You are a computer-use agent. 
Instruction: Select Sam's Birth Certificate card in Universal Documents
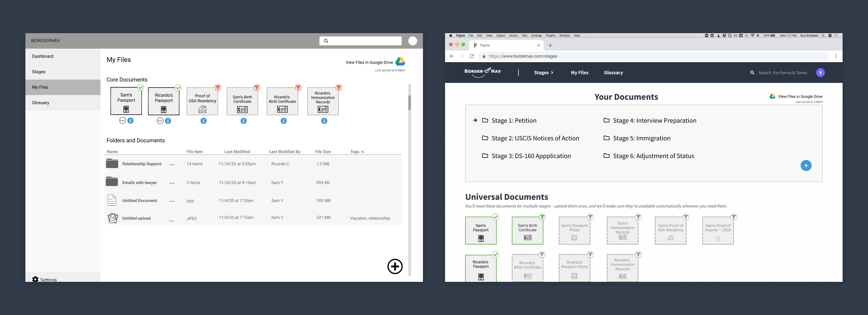(527, 230)
